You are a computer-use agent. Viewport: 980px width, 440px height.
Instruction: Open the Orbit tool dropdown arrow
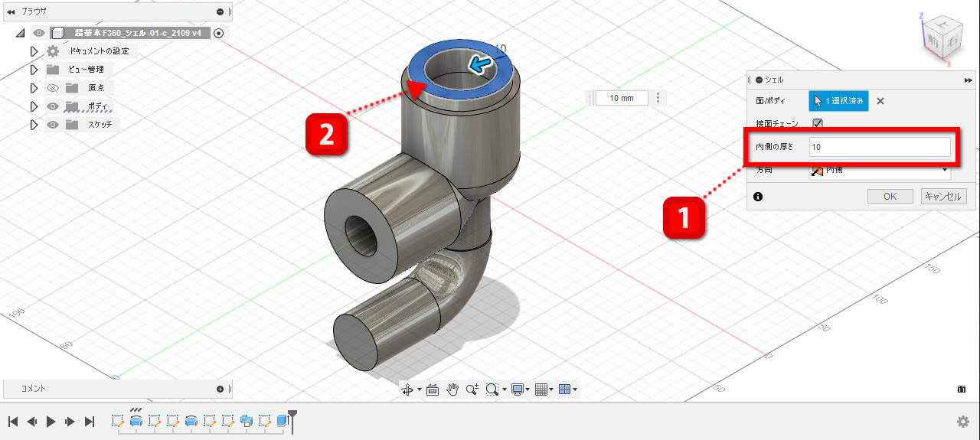coord(419,390)
